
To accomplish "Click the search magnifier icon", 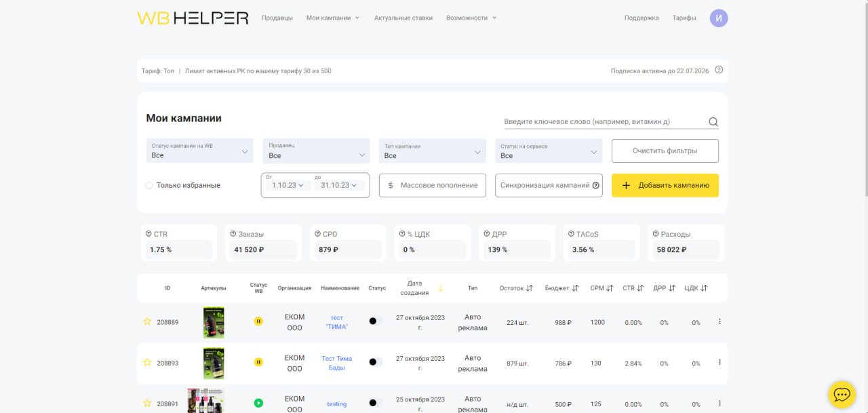I will click(713, 122).
